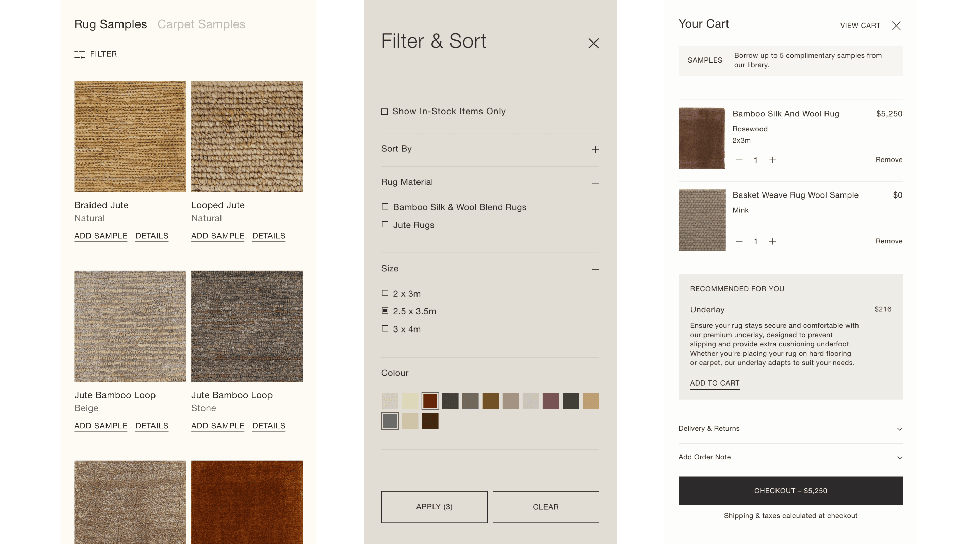Click the Apply (3) button
The width and height of the screenshot is (980, 544).
click(434, 507)
